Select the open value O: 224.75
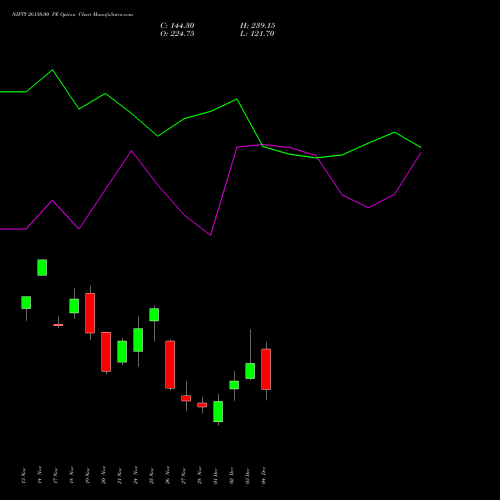This screenshot has width=500, height=500. click(177, 34)
